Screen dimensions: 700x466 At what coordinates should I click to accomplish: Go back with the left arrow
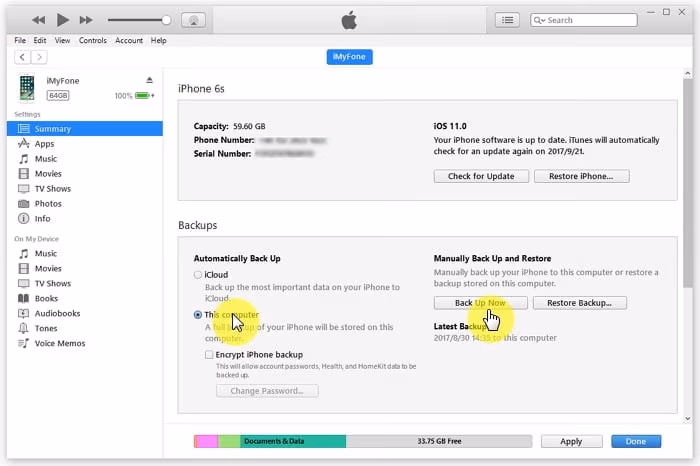(x=22, y=57)
